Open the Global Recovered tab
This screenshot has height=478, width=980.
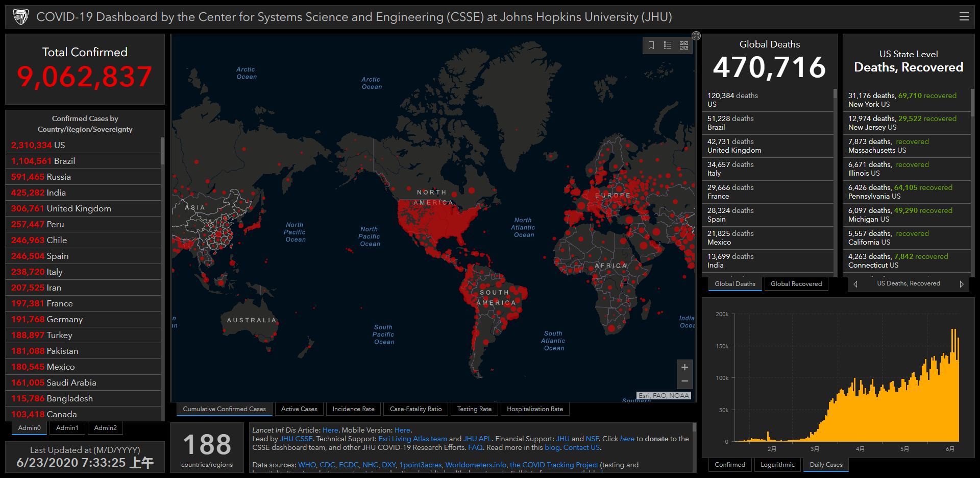(x=796, y=284)
